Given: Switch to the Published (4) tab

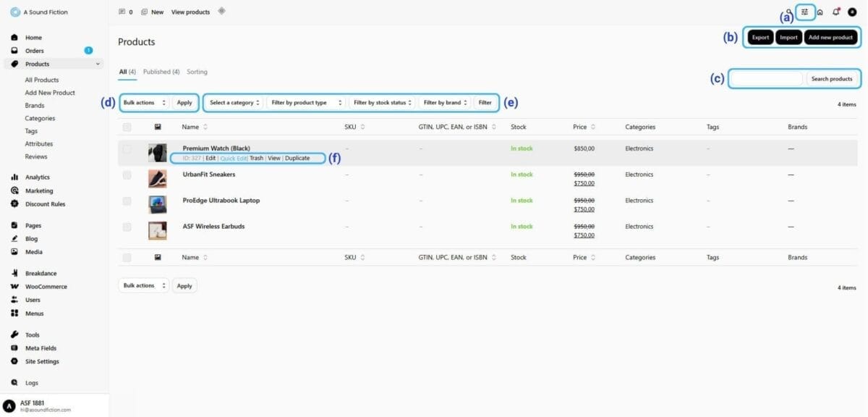Looking at the screenshot, I should click(161, 72).
